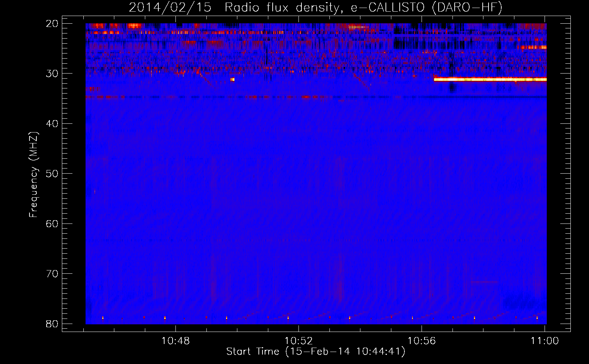Viewport: 589px width, 364px height.
Task: Click the 10:52 time tick label
Action: point(299,341)
